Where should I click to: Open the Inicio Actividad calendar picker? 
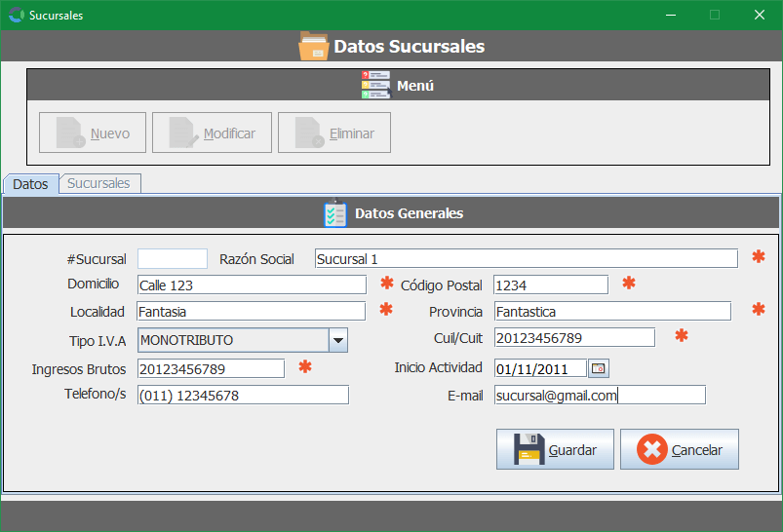pyautogui.click(x=598, y=368)
